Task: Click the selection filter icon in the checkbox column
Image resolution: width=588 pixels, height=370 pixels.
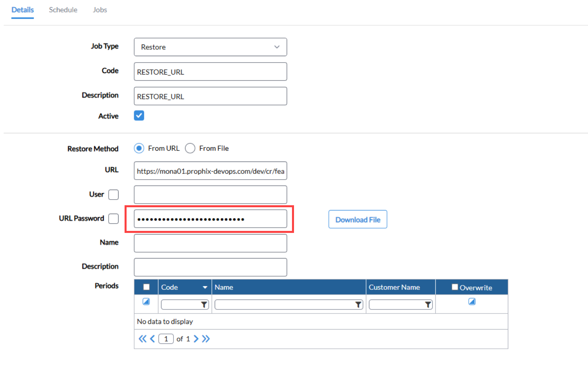Action: pos(146,301)
